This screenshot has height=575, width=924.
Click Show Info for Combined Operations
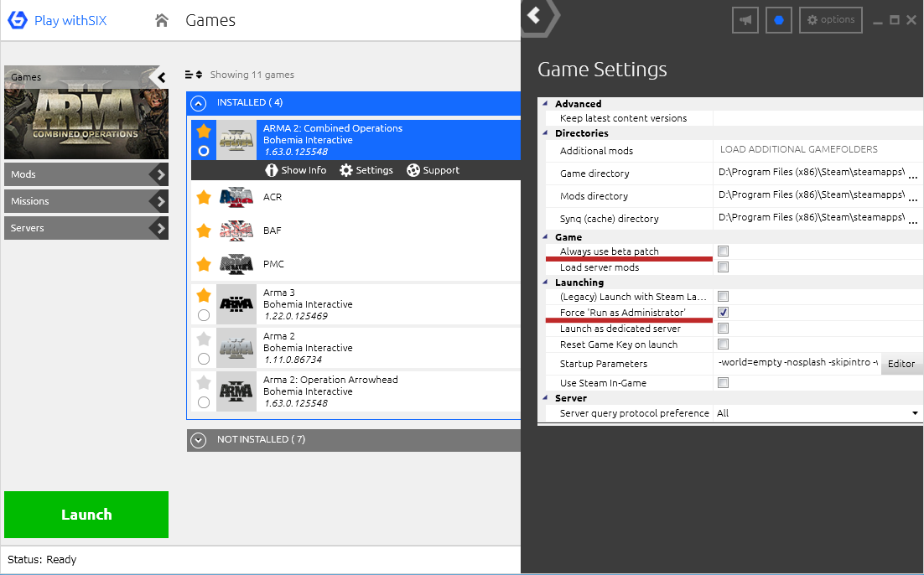click(x=296, y=170)
